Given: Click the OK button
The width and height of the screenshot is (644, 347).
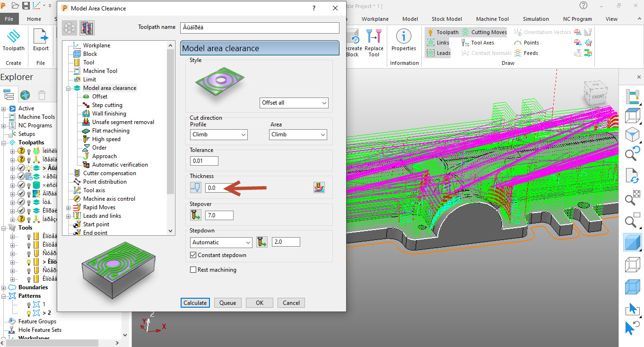Looking at the screenshot, I should [x=260, y=303].
